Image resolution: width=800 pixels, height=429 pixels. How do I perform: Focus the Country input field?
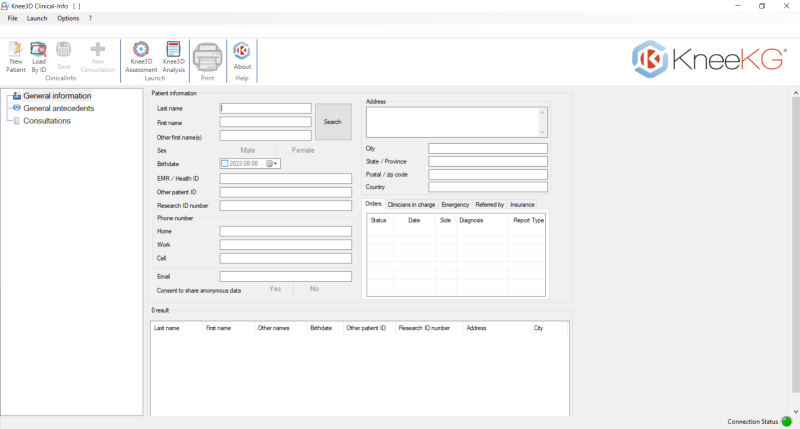488,187
